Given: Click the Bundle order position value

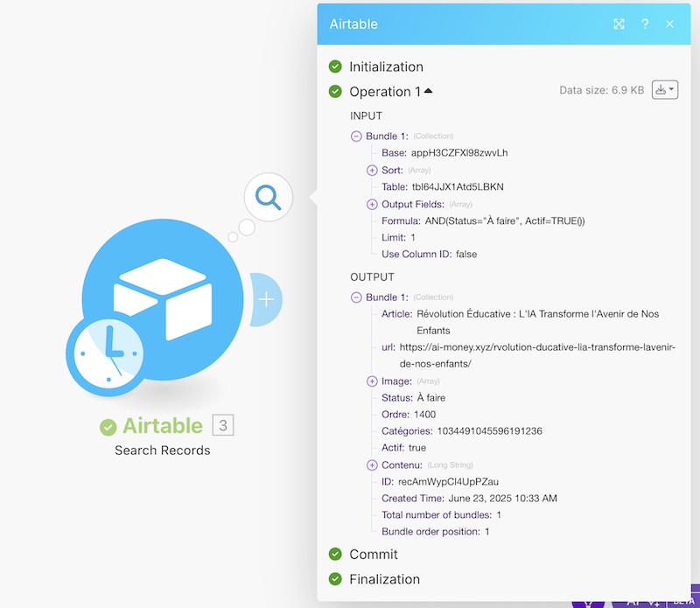Looking at the screenshot, I should (x=487, y=532).
